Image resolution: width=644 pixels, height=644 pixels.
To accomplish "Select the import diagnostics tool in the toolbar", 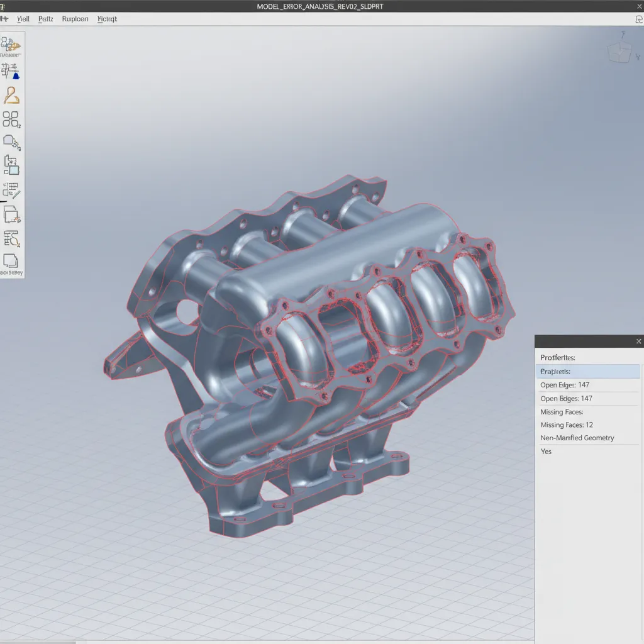I will (x=11, y=43).
